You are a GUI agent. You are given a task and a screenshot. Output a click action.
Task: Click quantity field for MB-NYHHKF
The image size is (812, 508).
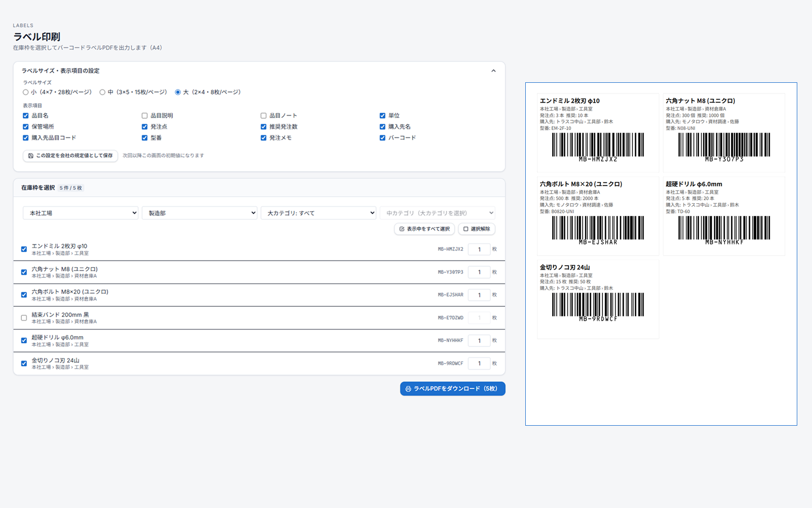(x=479, y=341)
